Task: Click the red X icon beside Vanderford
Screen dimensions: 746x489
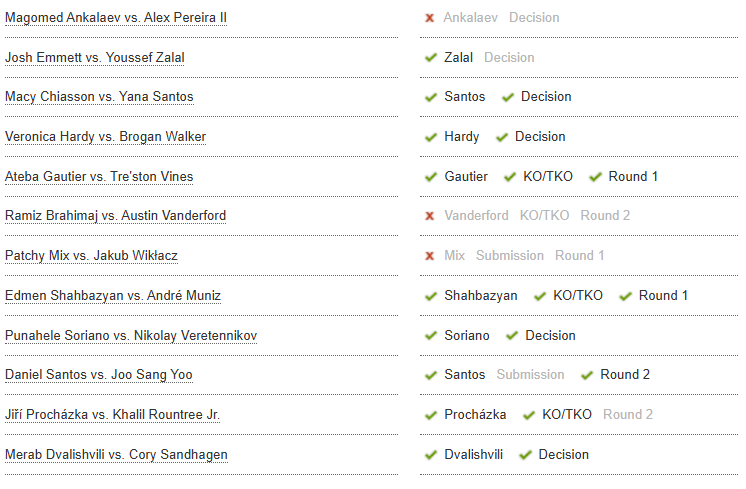Action: click(430, 216)
